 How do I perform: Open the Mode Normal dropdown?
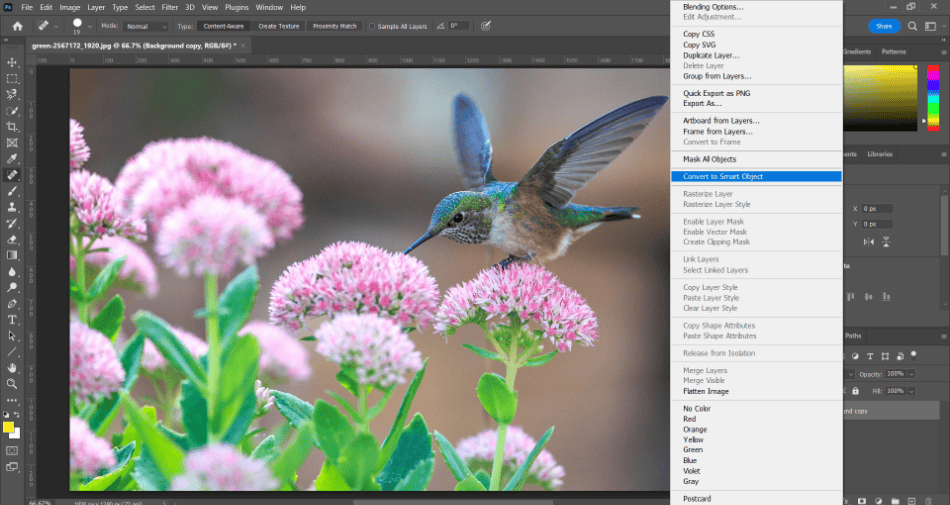pyautogui.click(x=146, y=27)
